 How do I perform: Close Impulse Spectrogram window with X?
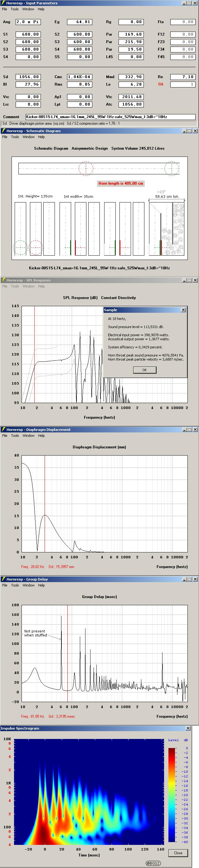click(188, 728)
